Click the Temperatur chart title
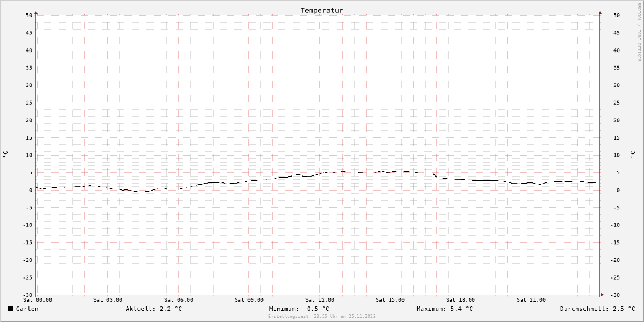This screenshot has height=322, width=644. (x=321, y=10)
